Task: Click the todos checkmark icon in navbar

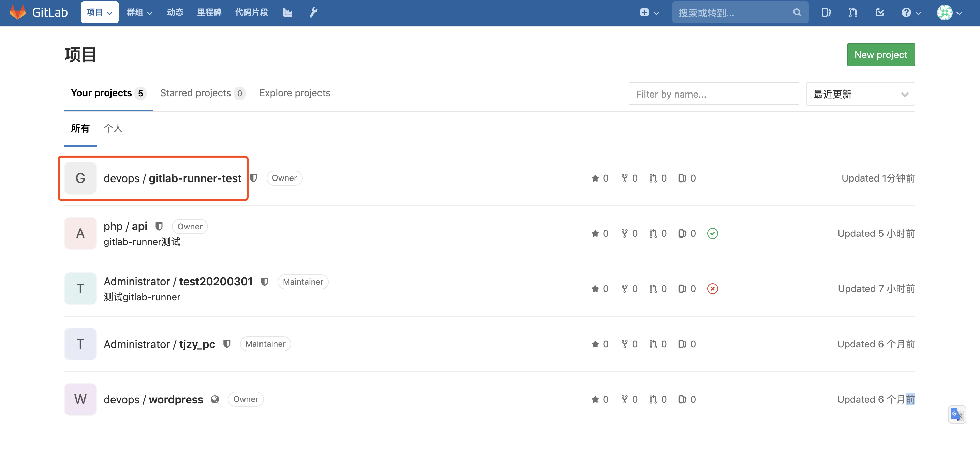Action: pyautogui.click(x=879, y=12)
